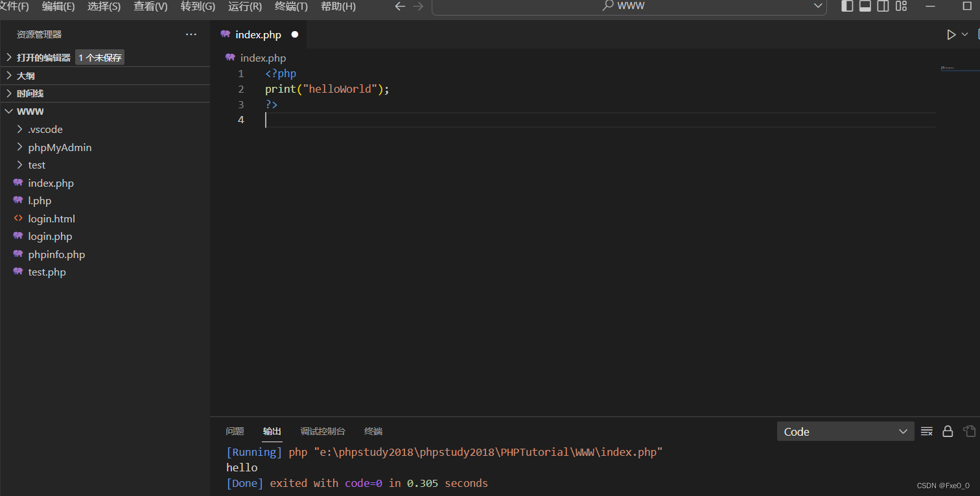The height and width of the screenshot is (496, 980).
Task: Click the customize layout icon
Action: tap(901, 6)
